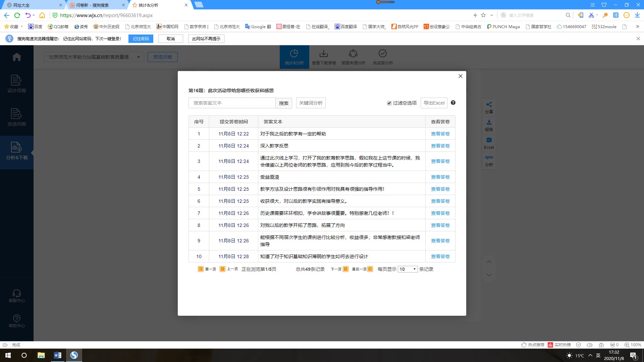Open new browser tab
Screen dimensions: 644x362
(199, 5)
